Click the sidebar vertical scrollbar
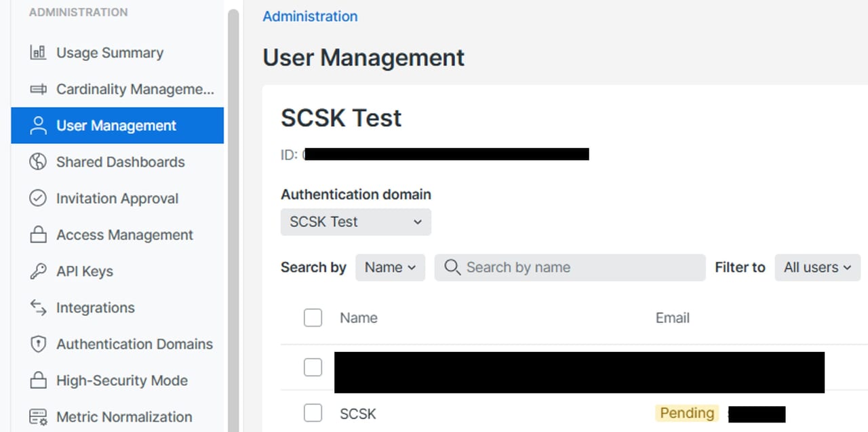The width and height of the screenshot is (868, 432). (x=233, y=217)
